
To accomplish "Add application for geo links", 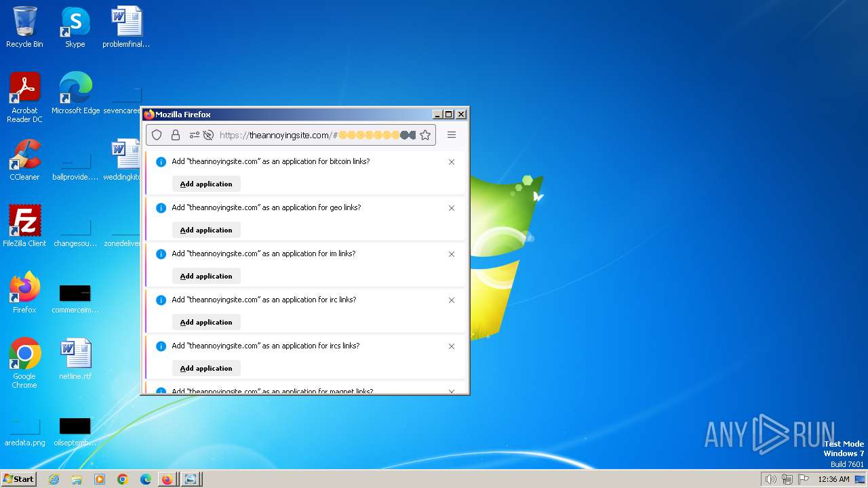I will click(206, 230).
